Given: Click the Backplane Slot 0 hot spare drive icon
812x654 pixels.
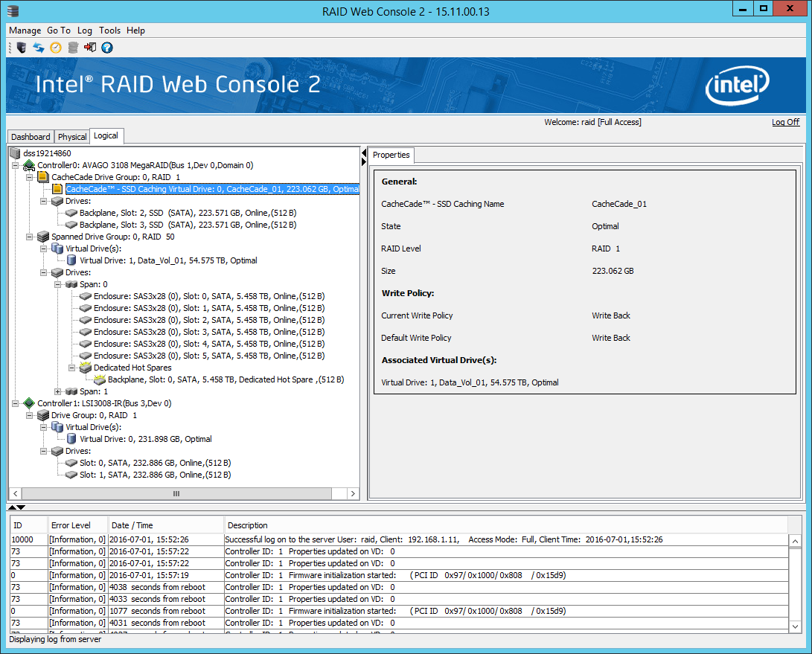Looking at the screenshot, I should coord(100,379).
